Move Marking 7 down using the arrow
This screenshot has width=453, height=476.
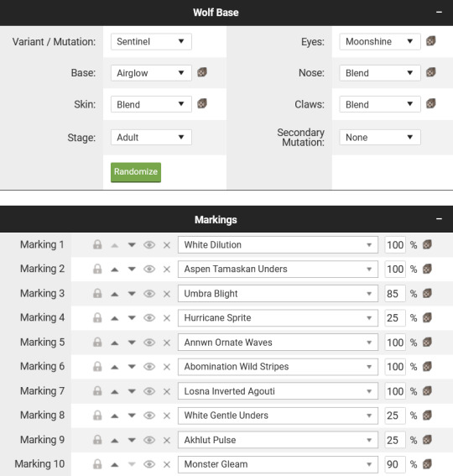(132, 391)
